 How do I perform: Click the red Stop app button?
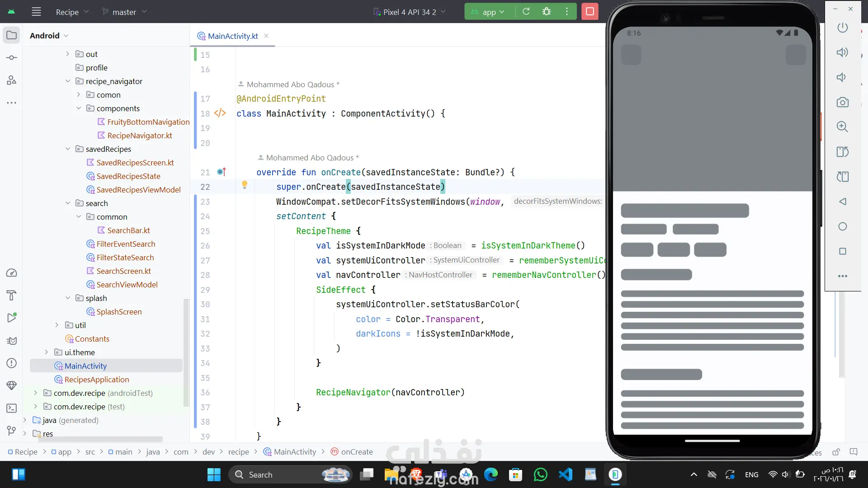point(590,12)
